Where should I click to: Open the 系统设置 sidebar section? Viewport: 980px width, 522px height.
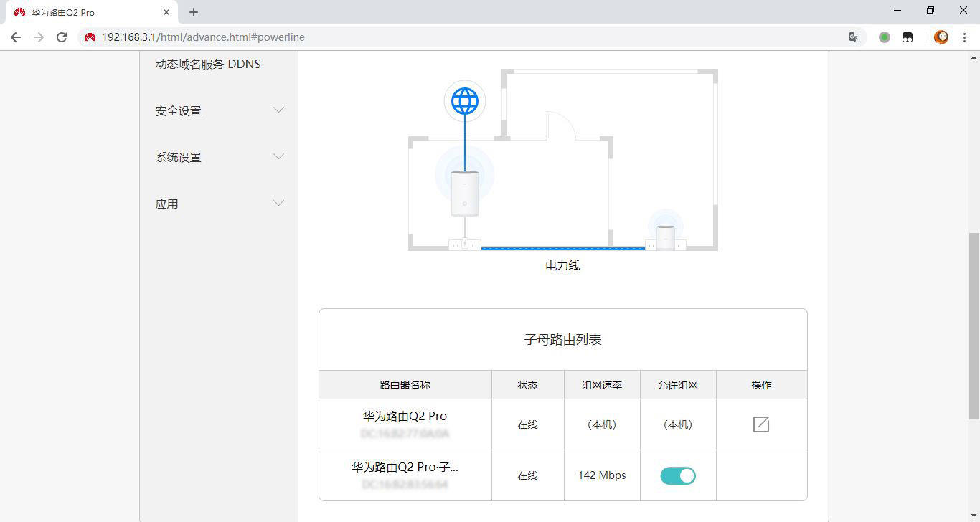(179, 158)
